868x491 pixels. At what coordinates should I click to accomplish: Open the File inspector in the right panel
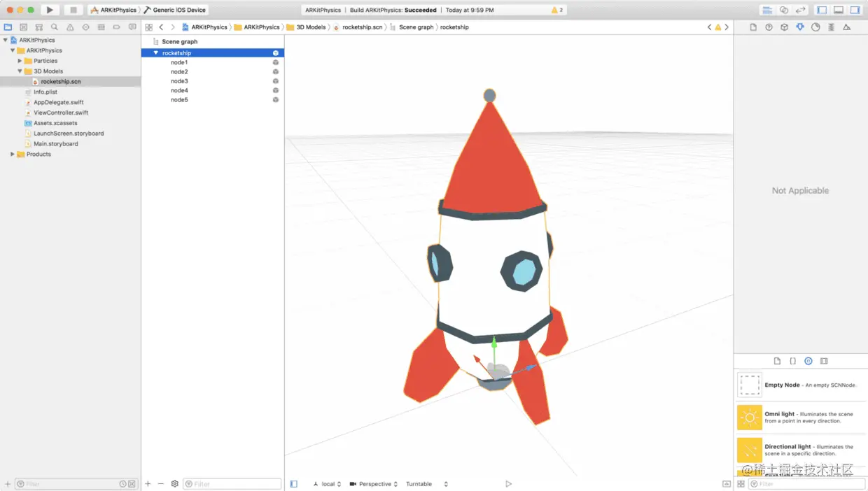[754, 27]
